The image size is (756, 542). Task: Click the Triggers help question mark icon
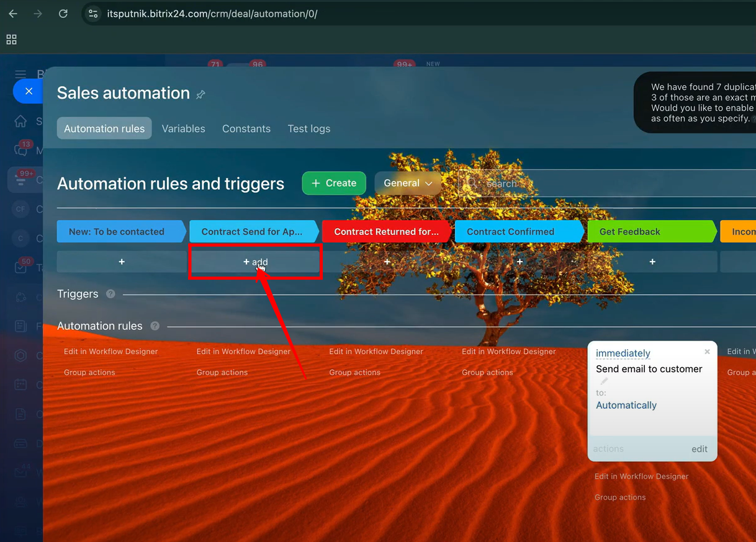[110, 294]
